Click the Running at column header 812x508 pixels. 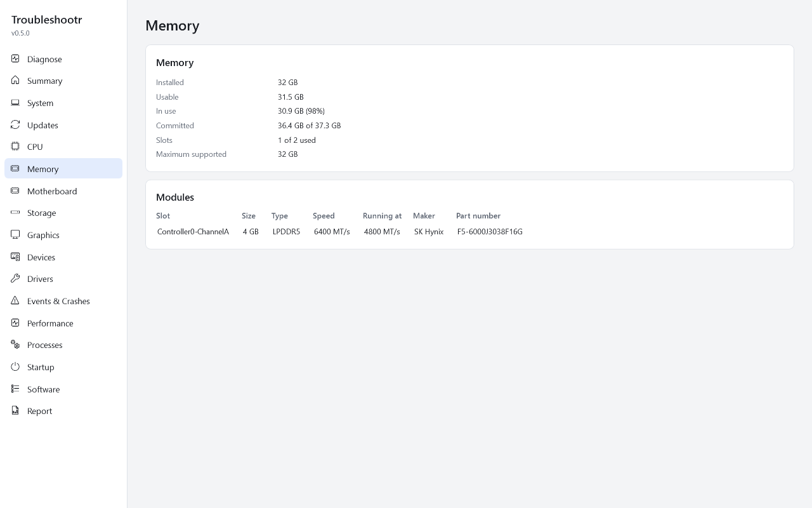(382, 216)
